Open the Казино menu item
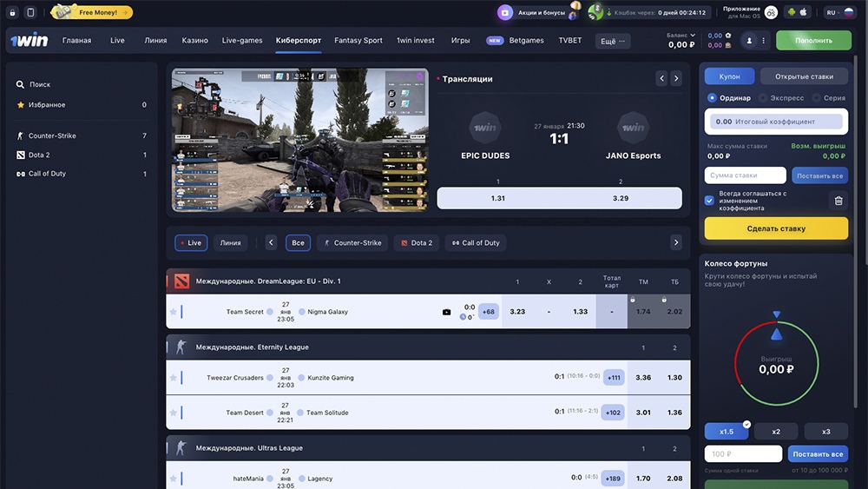 click(x=194, y=41)
